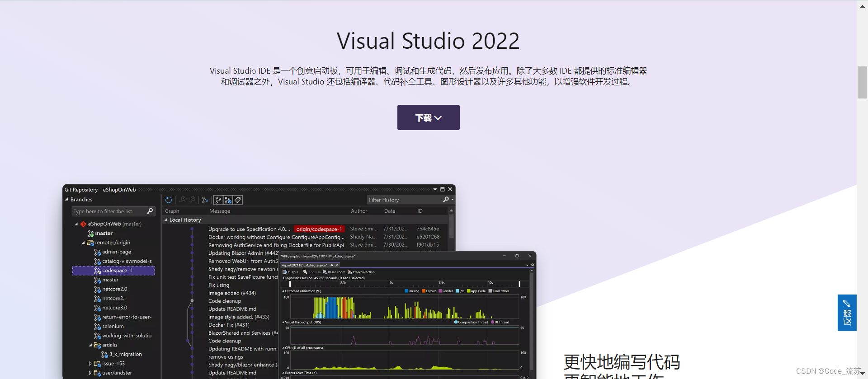Collapse the Local History group
The image size is (868, 379).
pos(166,220)
